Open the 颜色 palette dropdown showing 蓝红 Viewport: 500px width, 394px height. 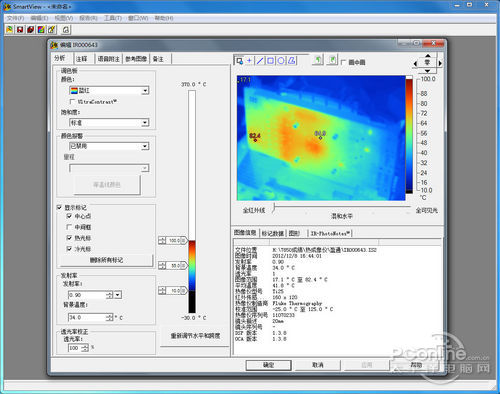109,90
